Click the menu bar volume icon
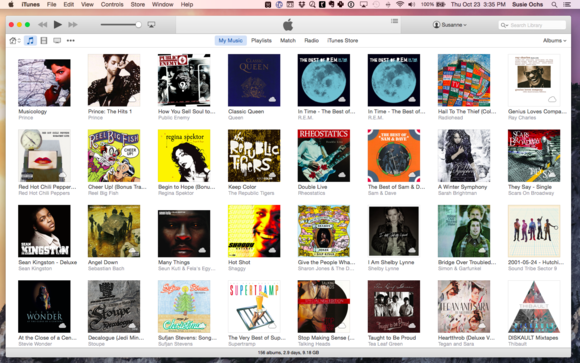The width and height of the screenshot is (580, 363). point(412,4)
